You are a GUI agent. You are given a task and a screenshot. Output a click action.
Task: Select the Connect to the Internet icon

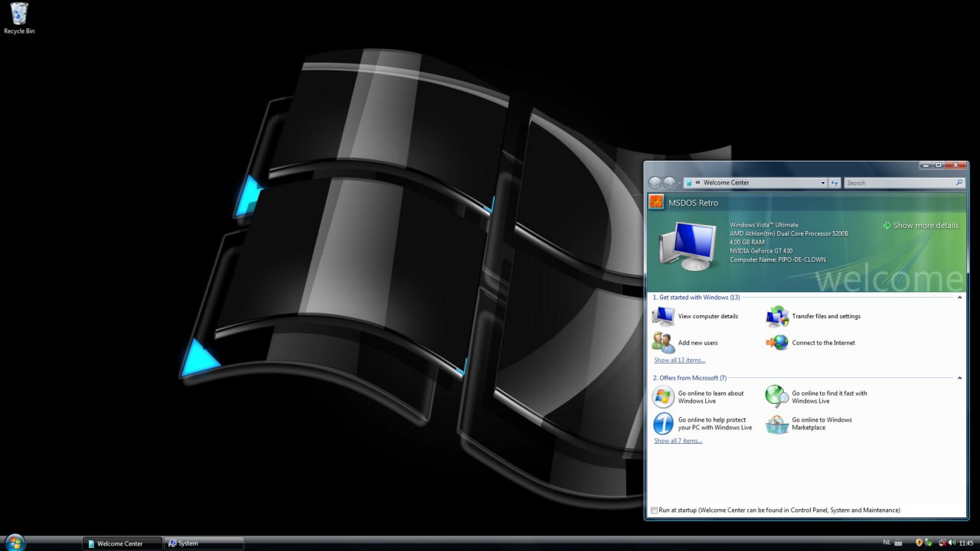click(x=777, y=343)
